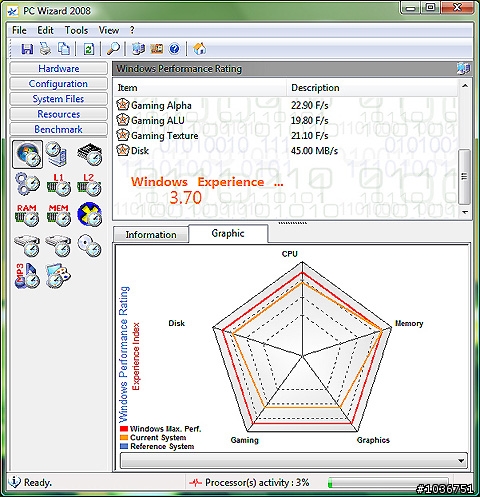Select the second hard drive benchmark
This screenshot has height=497, width=480.
click(58, 246)
